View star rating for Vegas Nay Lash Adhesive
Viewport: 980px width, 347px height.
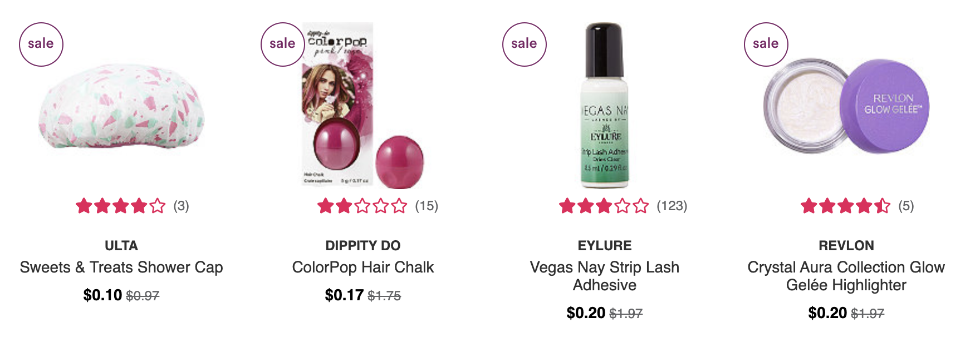pos(604,206)
